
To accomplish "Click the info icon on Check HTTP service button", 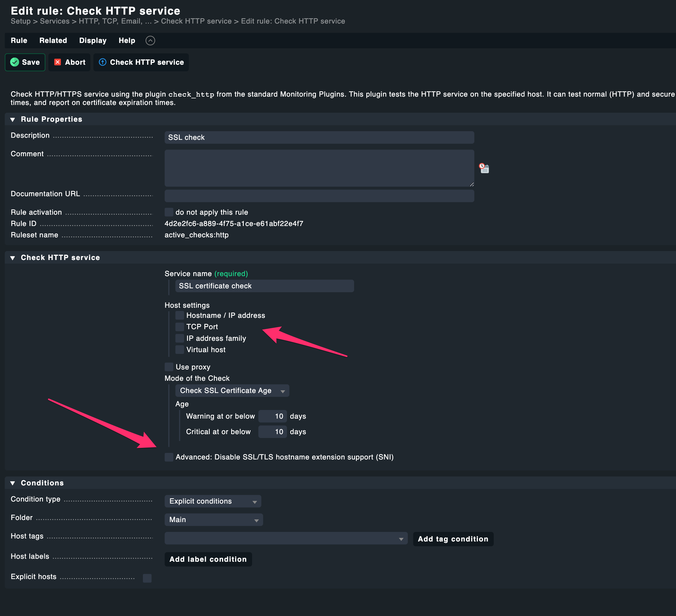I will tap(103, 62).
